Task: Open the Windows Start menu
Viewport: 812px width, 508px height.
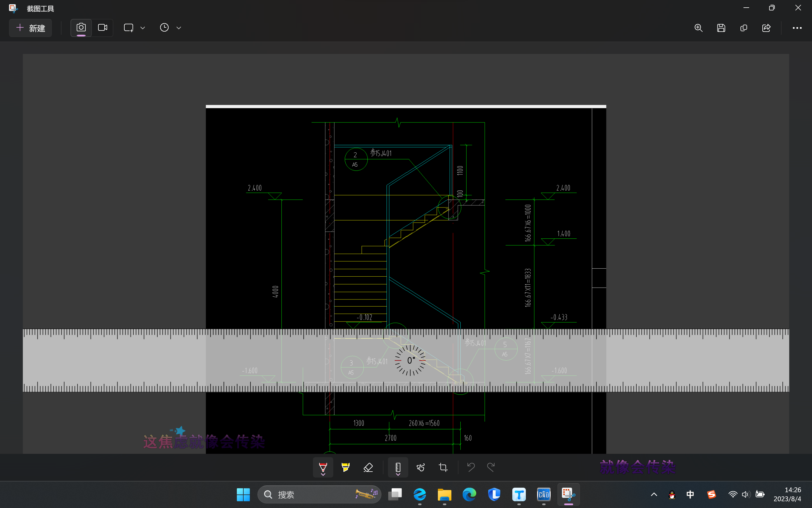Action: coord(243,494)
